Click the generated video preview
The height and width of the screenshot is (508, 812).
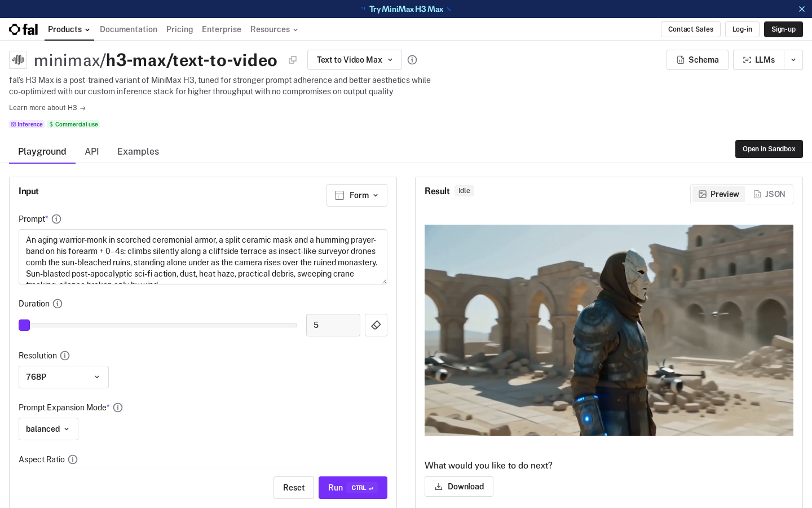(x=609, y=330)
